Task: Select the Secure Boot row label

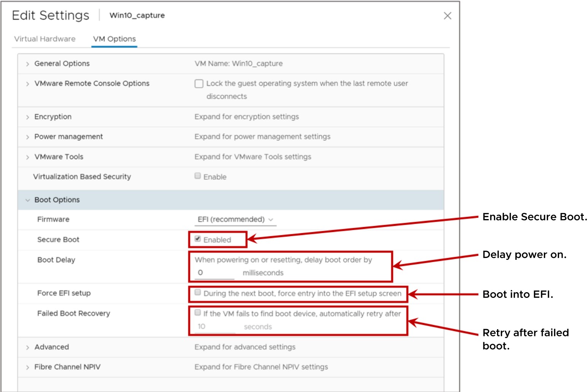Action: [x=58, y=240]
